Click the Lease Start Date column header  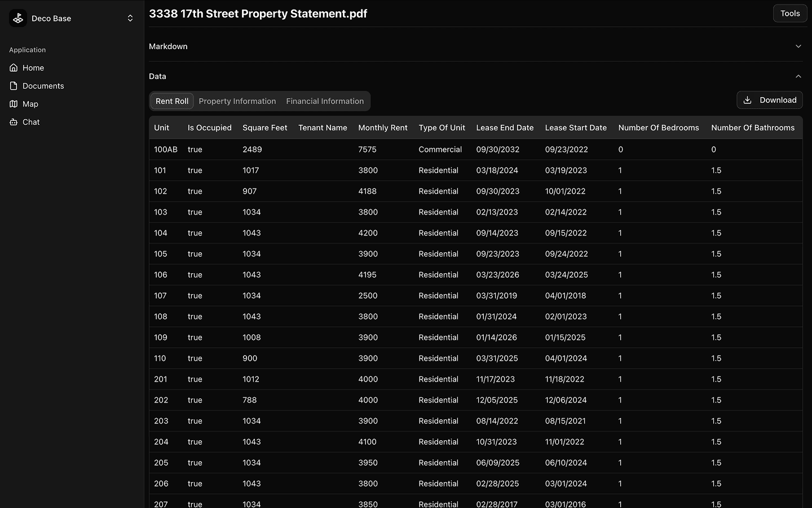click(x=576, y=128)
